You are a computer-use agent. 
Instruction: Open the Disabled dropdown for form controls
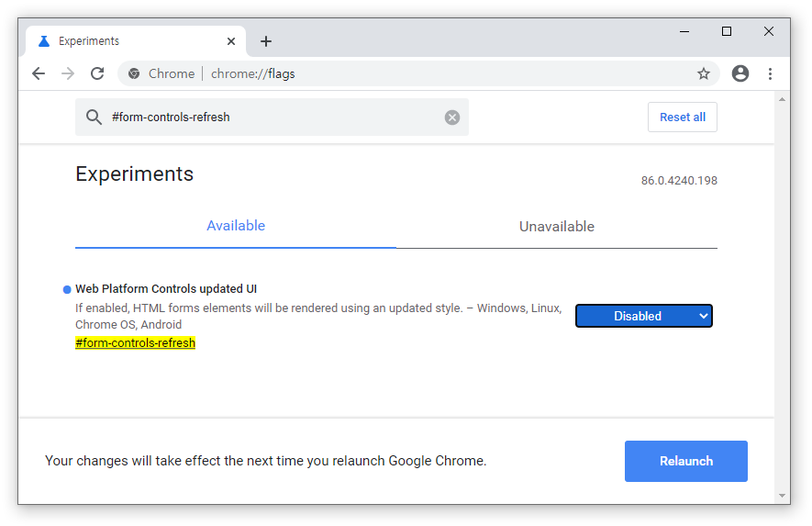coord(644,316)
